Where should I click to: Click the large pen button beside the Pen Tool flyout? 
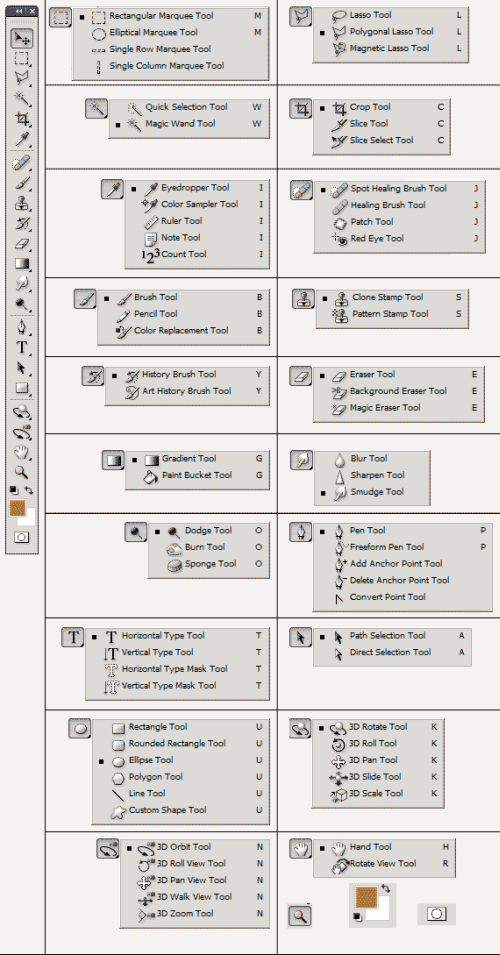click(301, 533)
